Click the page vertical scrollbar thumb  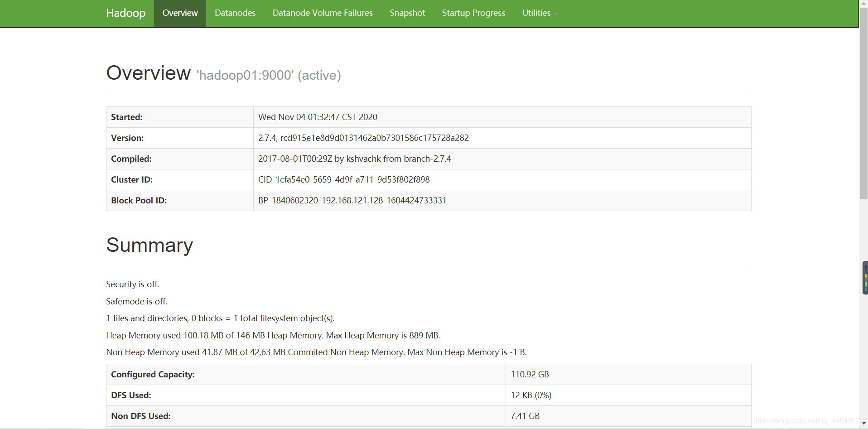863,103
